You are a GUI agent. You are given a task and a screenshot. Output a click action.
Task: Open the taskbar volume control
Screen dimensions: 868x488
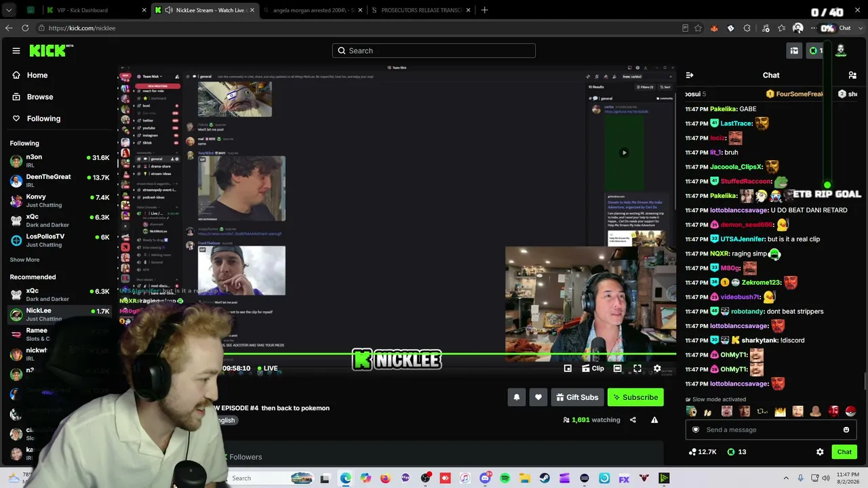(x=826, y=479)
